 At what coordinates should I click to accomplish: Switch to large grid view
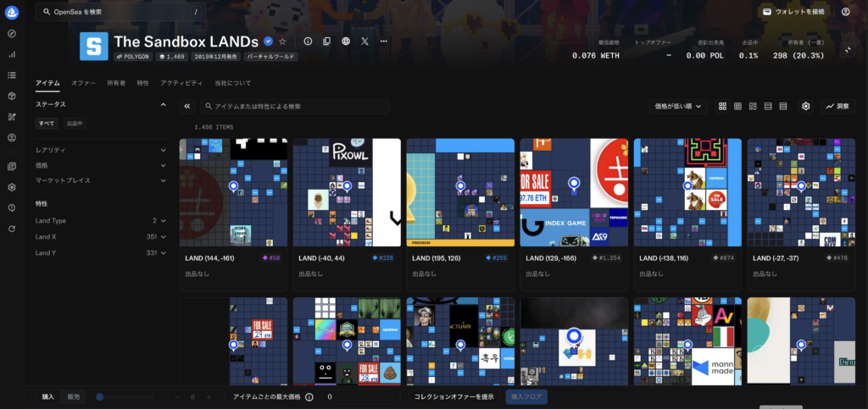tap(722, 106)
